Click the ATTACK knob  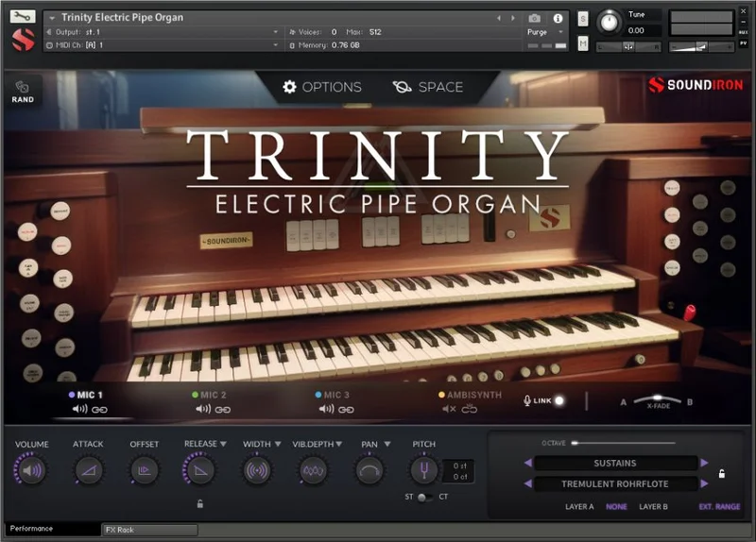(x=88, y=469)
